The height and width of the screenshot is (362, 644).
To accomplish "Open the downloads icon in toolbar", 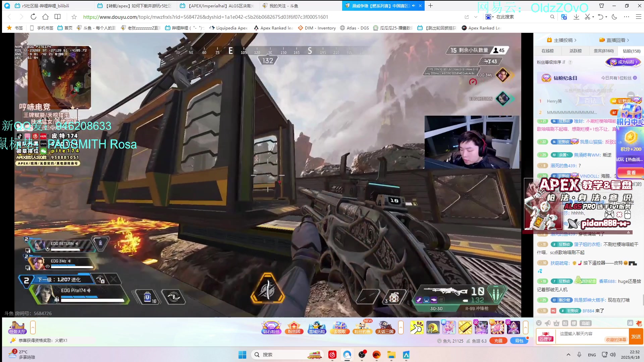I will point(576,17).
